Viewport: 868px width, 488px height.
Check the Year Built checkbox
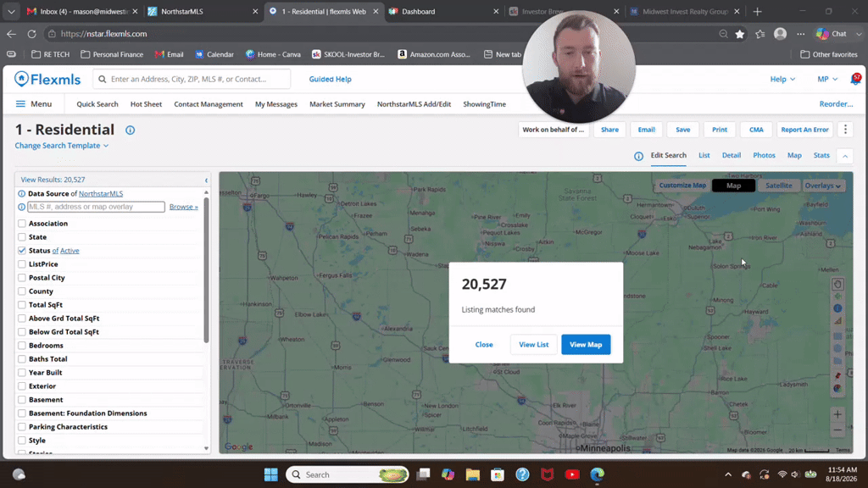click(x=21, y=373)
